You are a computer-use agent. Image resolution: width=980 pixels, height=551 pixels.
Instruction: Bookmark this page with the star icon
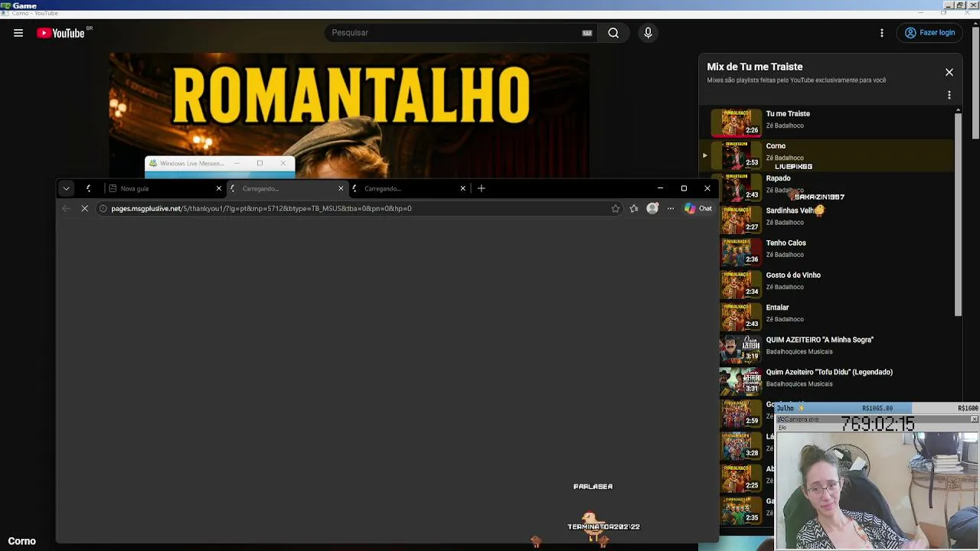(x=616, y=208)
